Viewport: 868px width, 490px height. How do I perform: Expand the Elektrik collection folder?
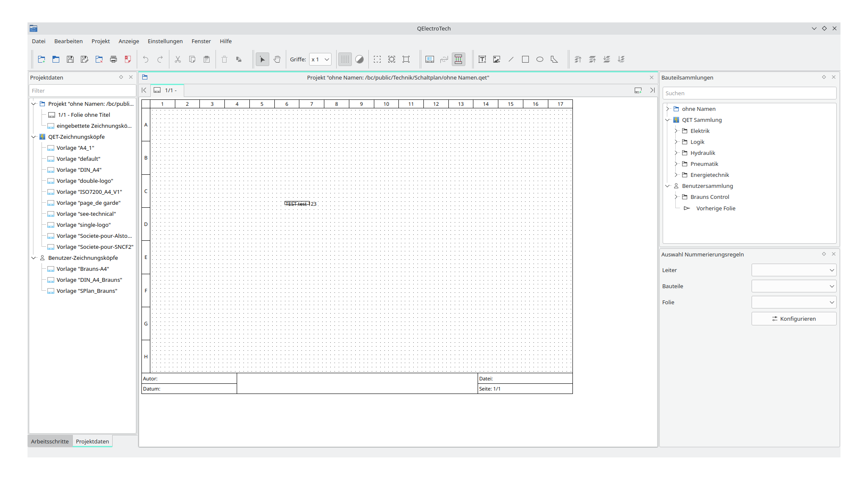pyautogui.click(x=676, y=131)
